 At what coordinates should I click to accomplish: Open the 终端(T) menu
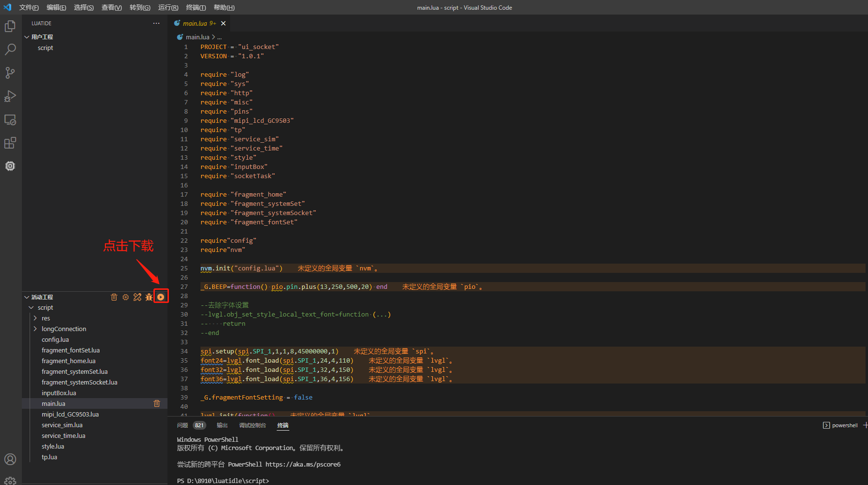196,7
